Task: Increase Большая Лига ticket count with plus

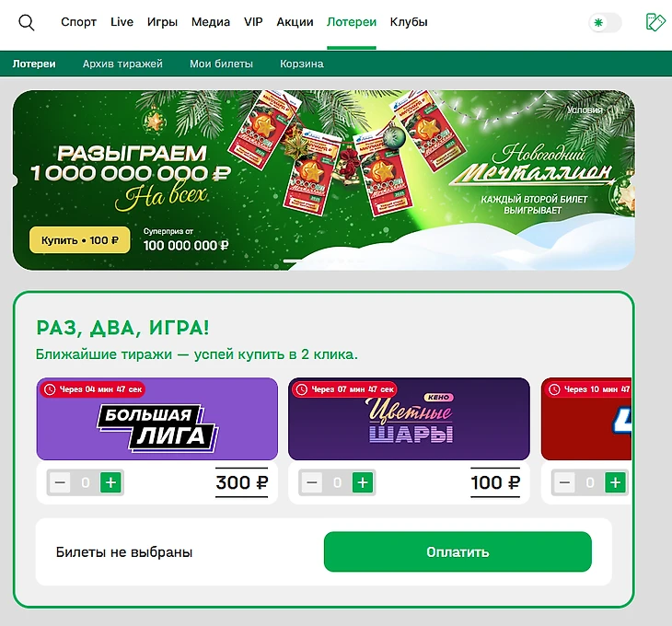Action: [x=111, y=483]
